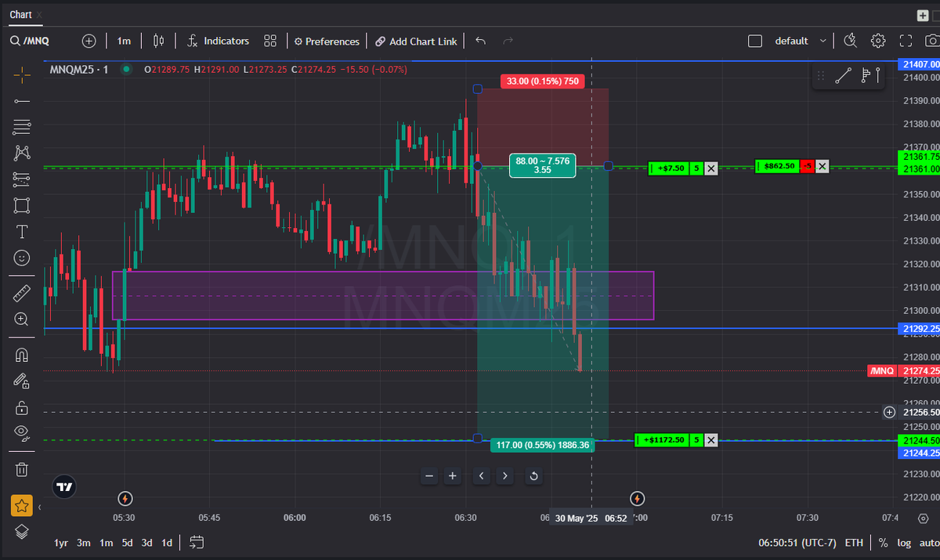The image size is (940, 560).
Task: Reset the chart view
Action: (x=533, y=475)
